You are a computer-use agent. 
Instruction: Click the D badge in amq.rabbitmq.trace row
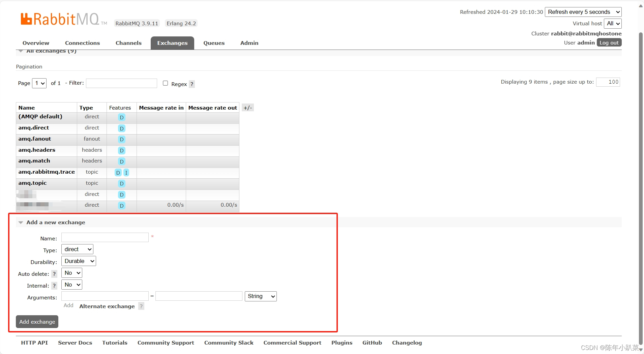point(118,173)
